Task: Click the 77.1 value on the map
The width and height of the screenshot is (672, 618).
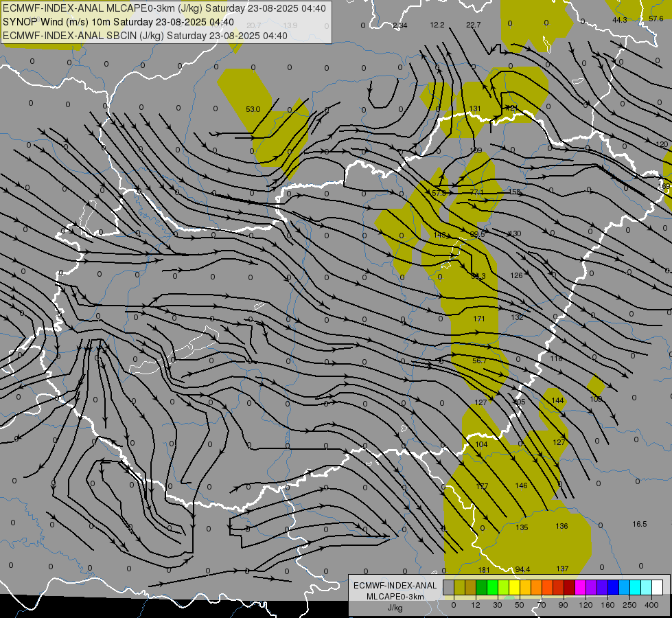Action: pos(476,193)
